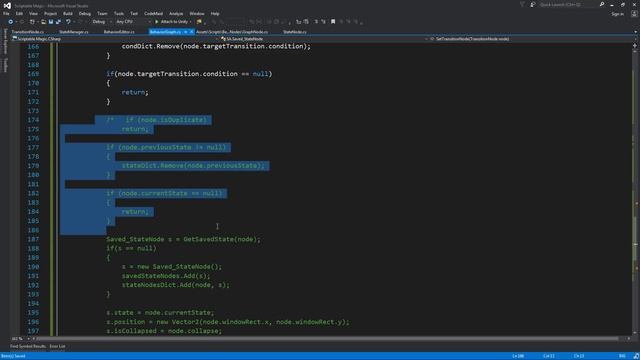Pin the BehaviorGraph.cs tab
Screen dimensions: 640x360
[185, 32]
